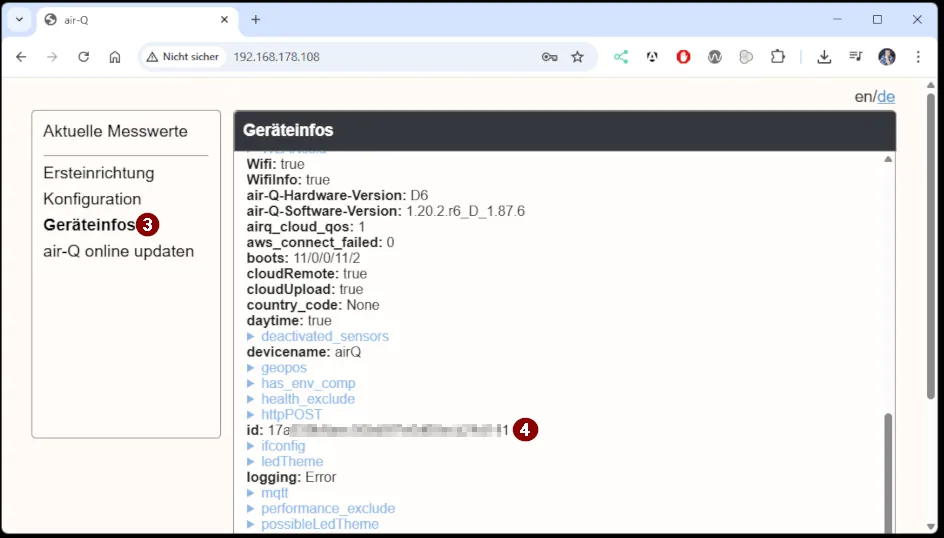Viewport: 944px width, 538px height.
Task: Open air-Q online updaten page
Action: click(118, 251)
